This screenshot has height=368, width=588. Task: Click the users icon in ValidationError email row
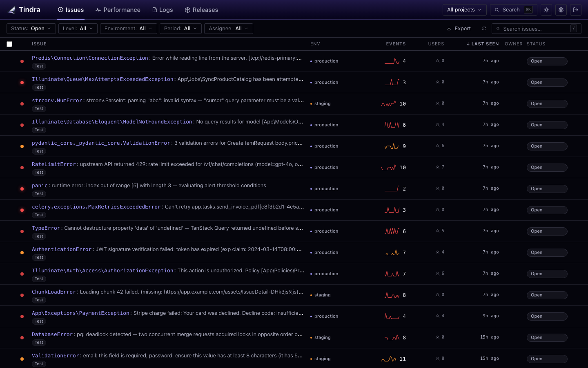[x=437, y=359]
